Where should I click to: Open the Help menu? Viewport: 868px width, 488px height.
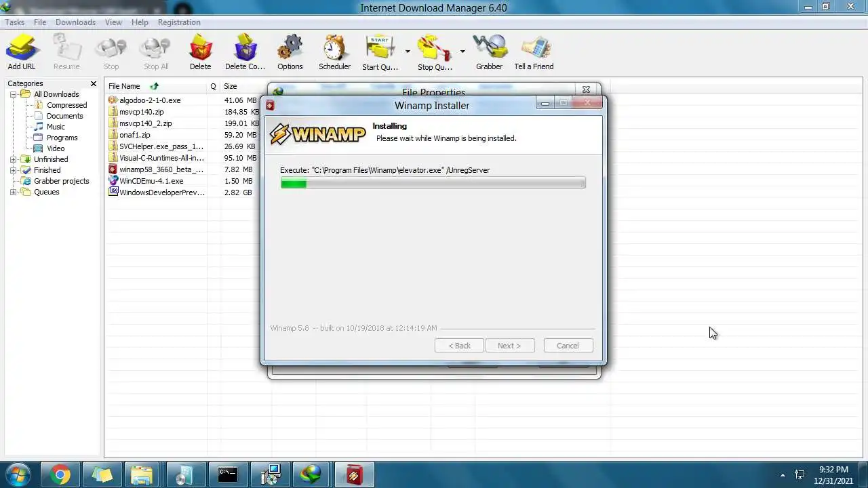tap(140, 22)
